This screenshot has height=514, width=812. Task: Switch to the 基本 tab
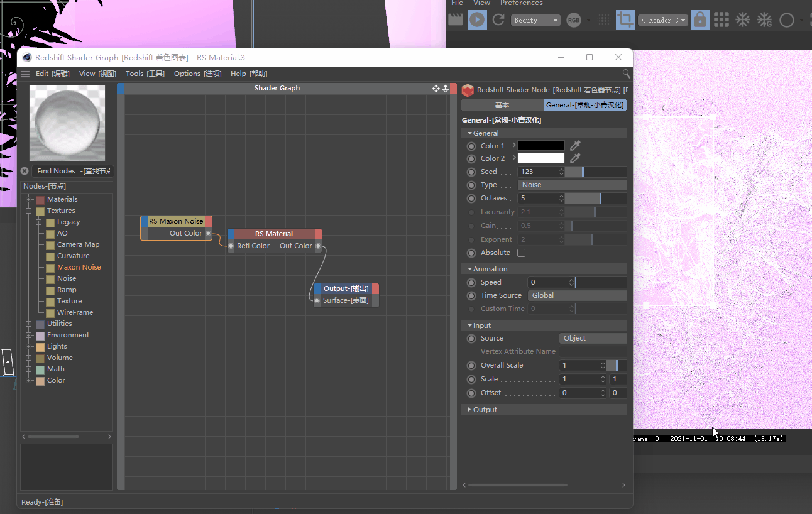tap(502, 105)
